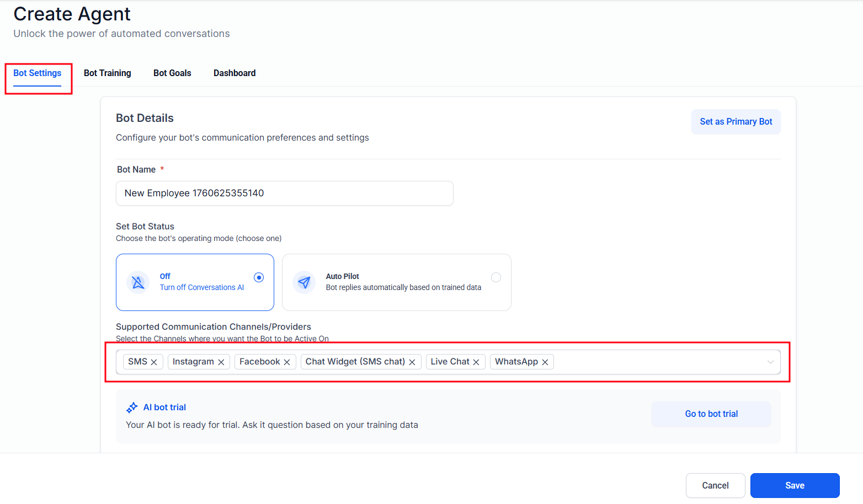
Task: Remove the SMS channel tag
Action: click(154, 362)
